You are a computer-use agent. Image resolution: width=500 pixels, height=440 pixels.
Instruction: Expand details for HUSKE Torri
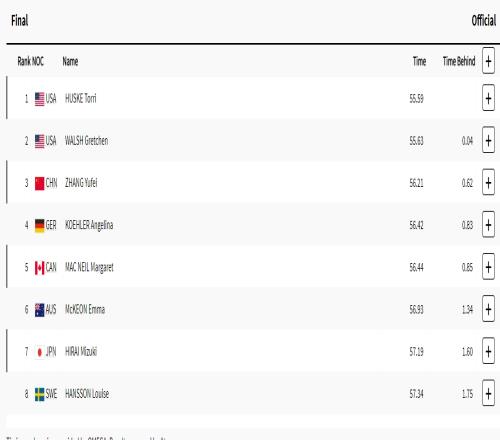488,98
